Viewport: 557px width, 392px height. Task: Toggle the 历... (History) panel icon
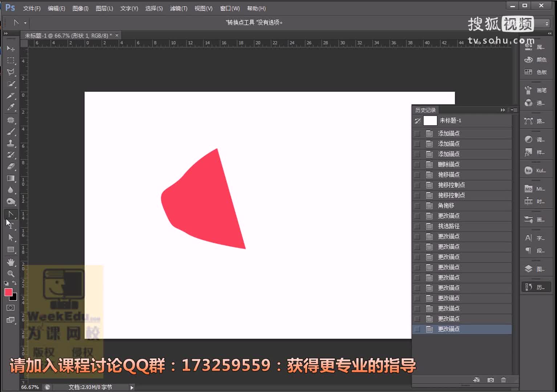tap(536, 287)
